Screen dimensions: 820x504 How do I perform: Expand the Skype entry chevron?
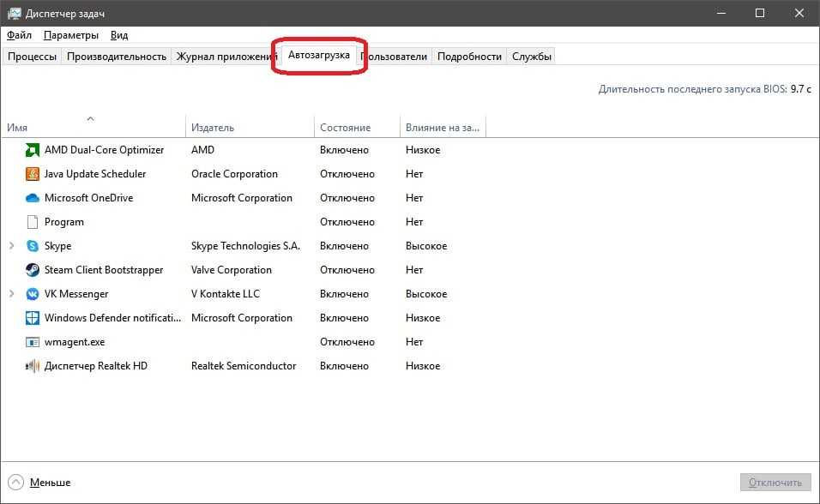[11, 246]
